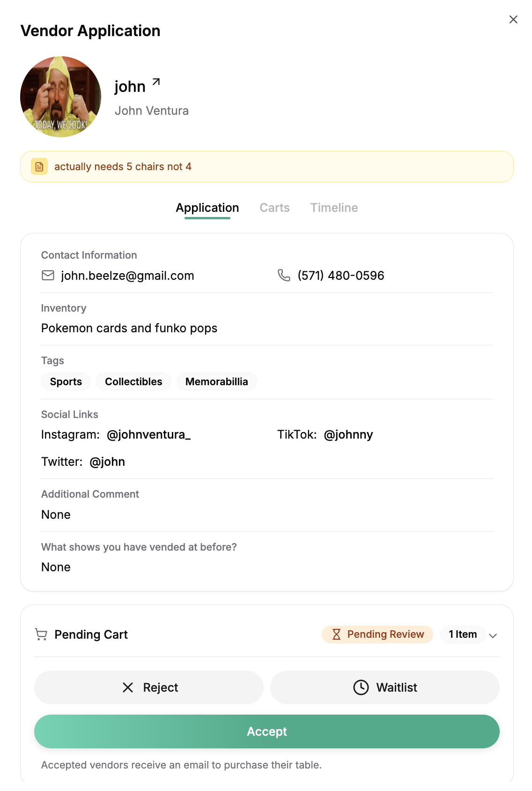Open the Instagram handle @johnventura_

pos(148,435)
